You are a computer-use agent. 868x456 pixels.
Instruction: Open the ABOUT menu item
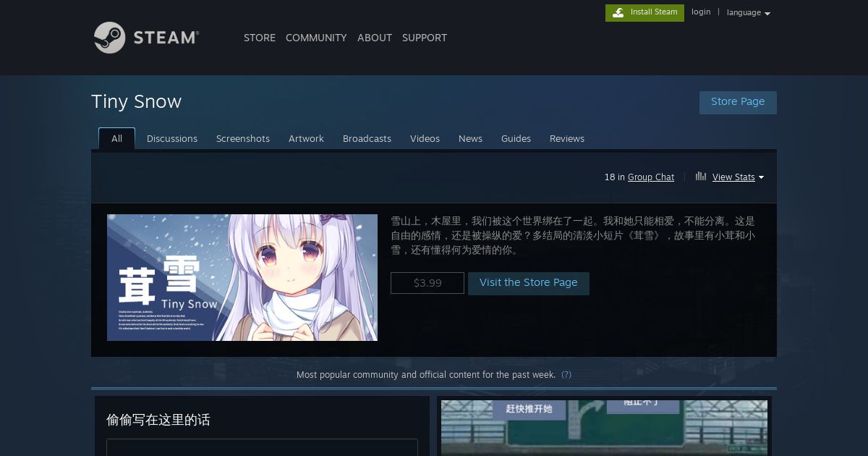[x=375, y=38]
